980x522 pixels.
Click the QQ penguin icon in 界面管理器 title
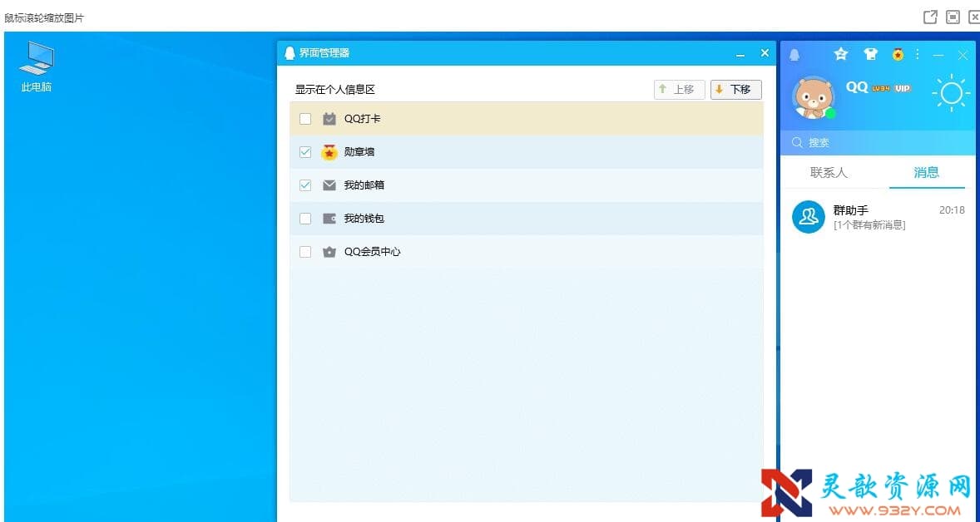click(290, 53)
